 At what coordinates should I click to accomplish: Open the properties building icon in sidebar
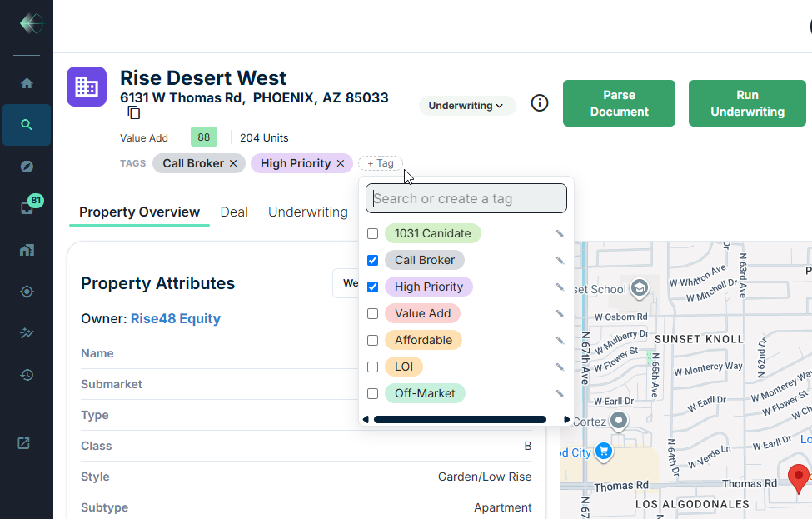click(27, 250)
